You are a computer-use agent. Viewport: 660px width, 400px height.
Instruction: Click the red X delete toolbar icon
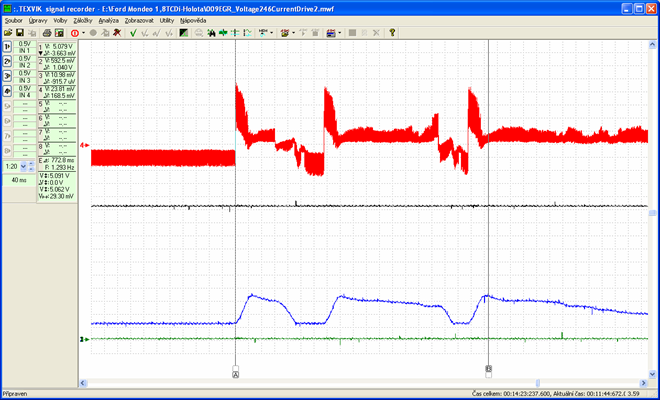point(117,33)
